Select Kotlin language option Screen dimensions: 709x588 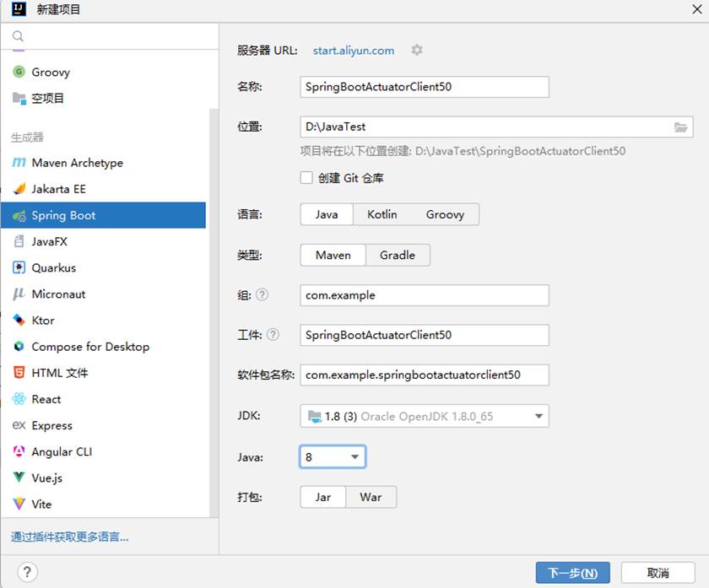382,214
